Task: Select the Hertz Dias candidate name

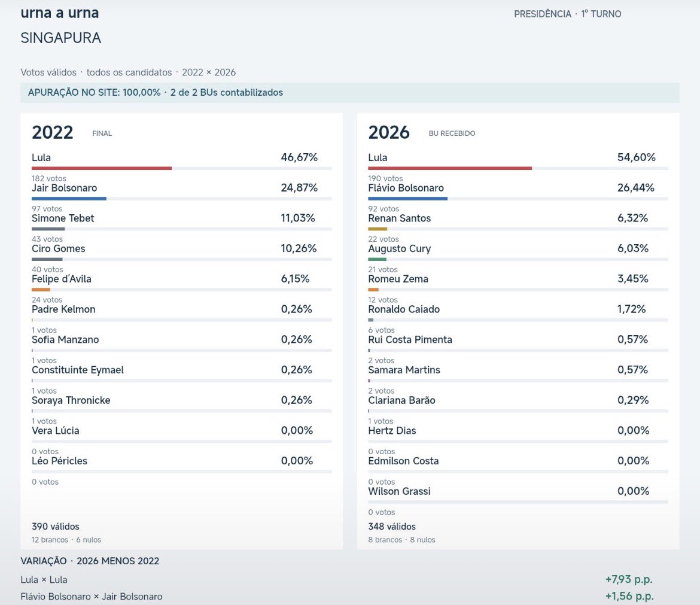Action: (392, 431)
